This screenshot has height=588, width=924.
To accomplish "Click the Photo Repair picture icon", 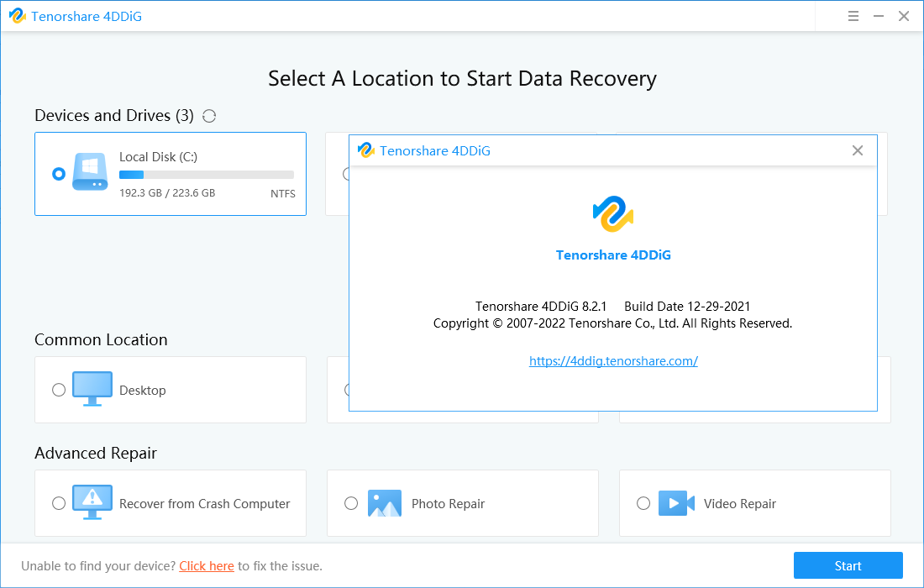I will 384,503.
